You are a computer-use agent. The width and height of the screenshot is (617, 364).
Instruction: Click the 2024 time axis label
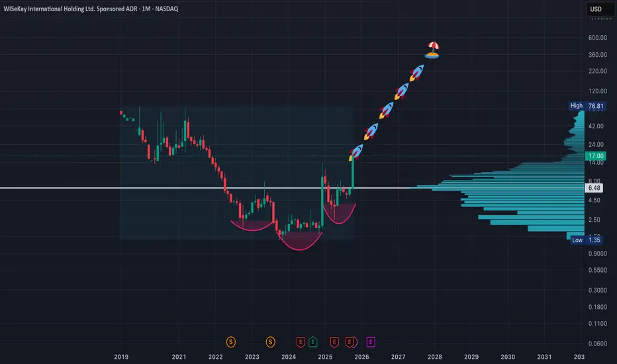289,357
